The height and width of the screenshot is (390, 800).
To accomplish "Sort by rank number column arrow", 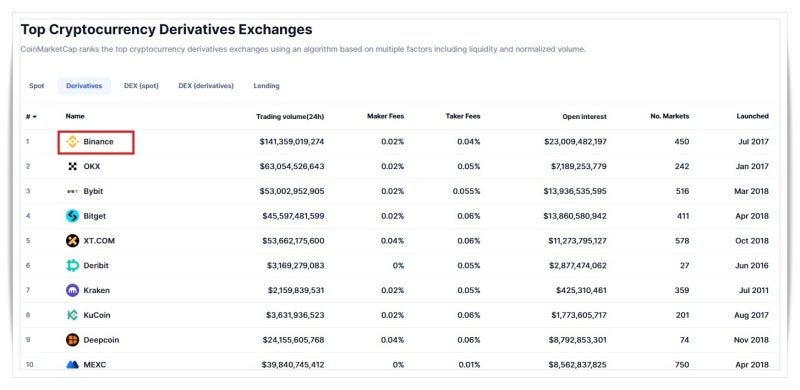I will 35,117.
